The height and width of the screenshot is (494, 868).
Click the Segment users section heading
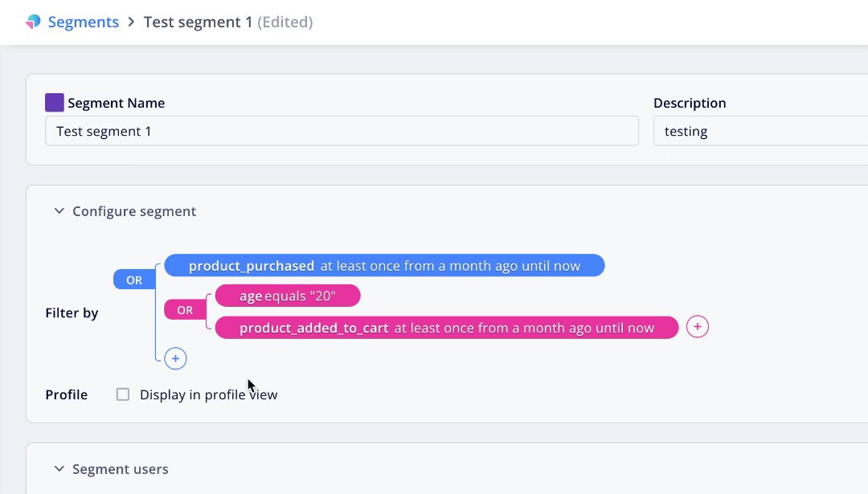[121, 469]
